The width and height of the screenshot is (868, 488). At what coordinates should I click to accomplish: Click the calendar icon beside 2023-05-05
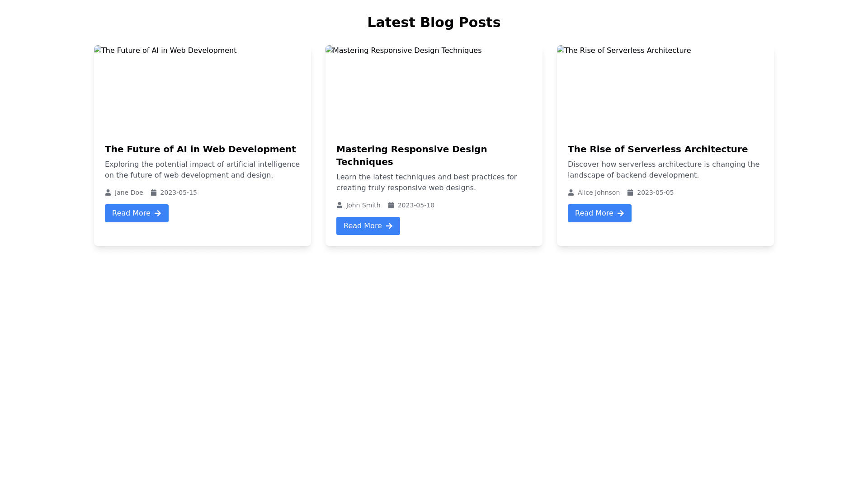(630, 192)
